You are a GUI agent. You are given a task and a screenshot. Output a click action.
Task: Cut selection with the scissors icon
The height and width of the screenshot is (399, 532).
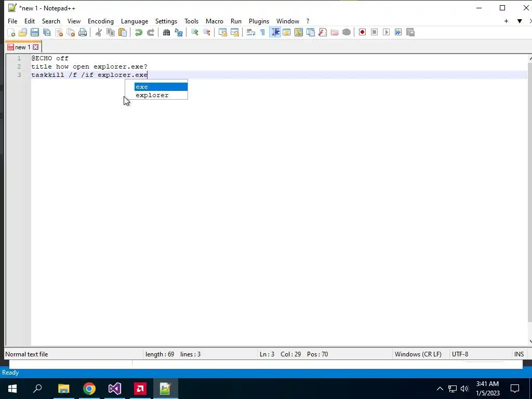pyautogui.click(x=98, y=32)
